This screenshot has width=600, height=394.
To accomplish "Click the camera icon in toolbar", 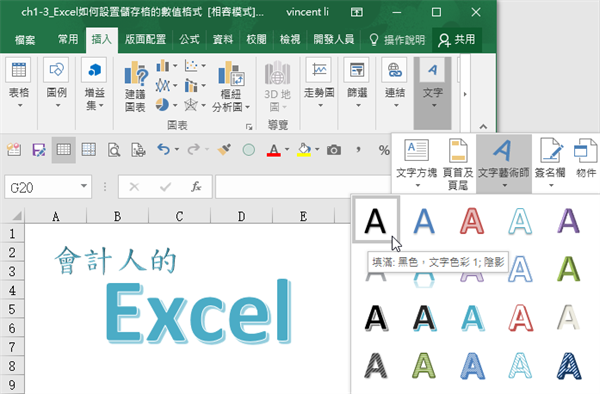I will (334, 150).
